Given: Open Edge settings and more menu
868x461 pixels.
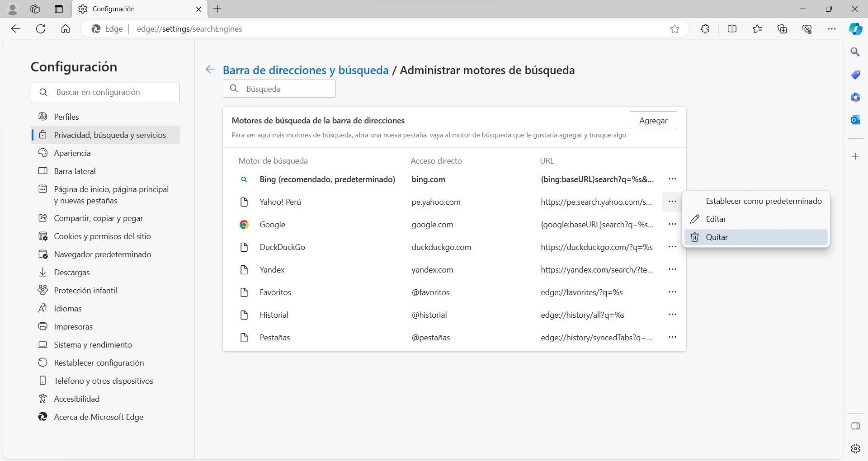Looking at the screenshot, I should coord(832,29).
